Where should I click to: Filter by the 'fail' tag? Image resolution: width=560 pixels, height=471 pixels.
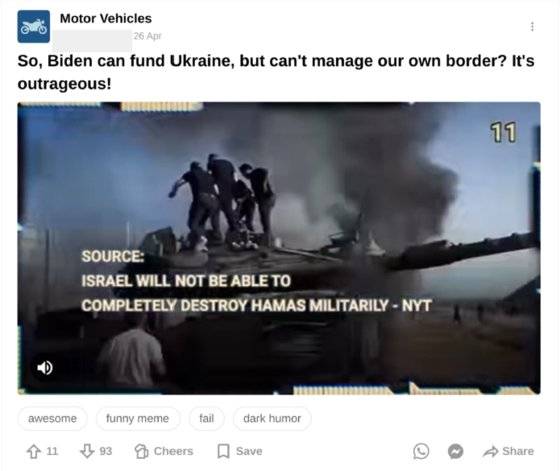[206, 418]
